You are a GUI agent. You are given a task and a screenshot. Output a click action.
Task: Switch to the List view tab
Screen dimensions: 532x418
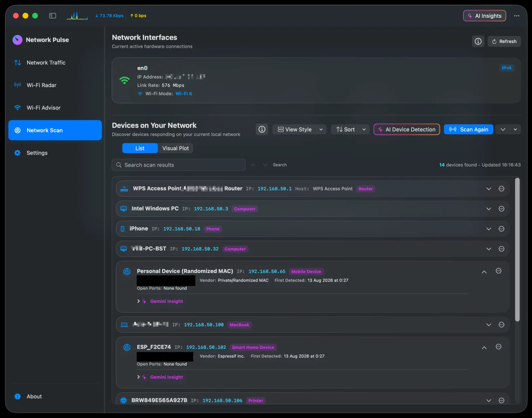tap(140, 148)
